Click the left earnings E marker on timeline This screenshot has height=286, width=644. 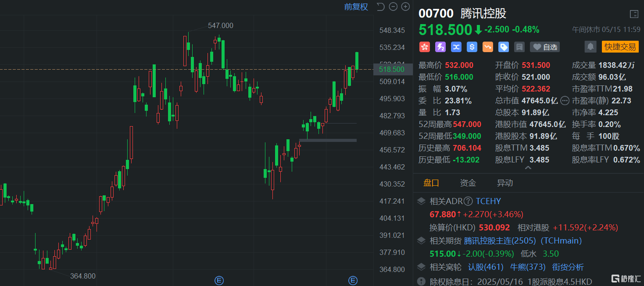218,280
